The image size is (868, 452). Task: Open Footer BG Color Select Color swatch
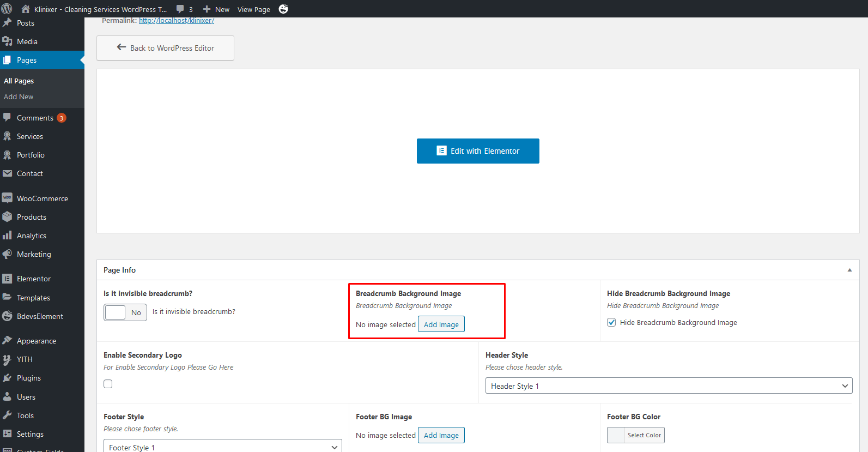click(x=635, y=435)
